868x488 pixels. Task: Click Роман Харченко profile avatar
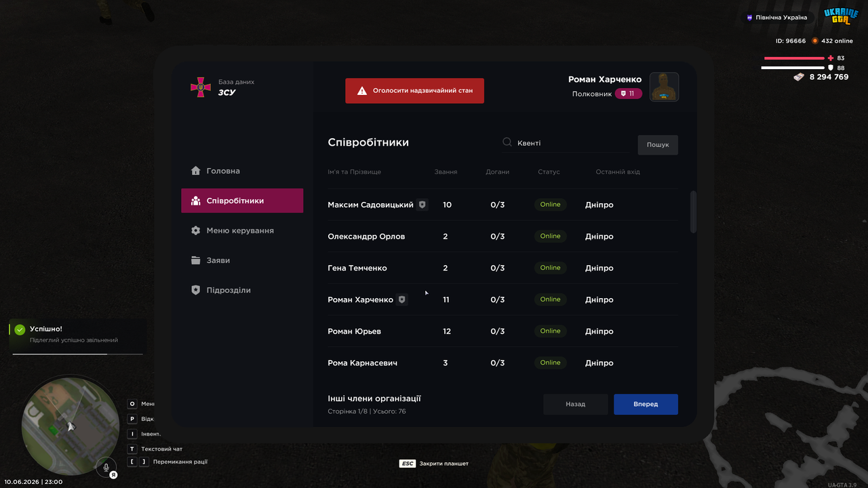665,87
